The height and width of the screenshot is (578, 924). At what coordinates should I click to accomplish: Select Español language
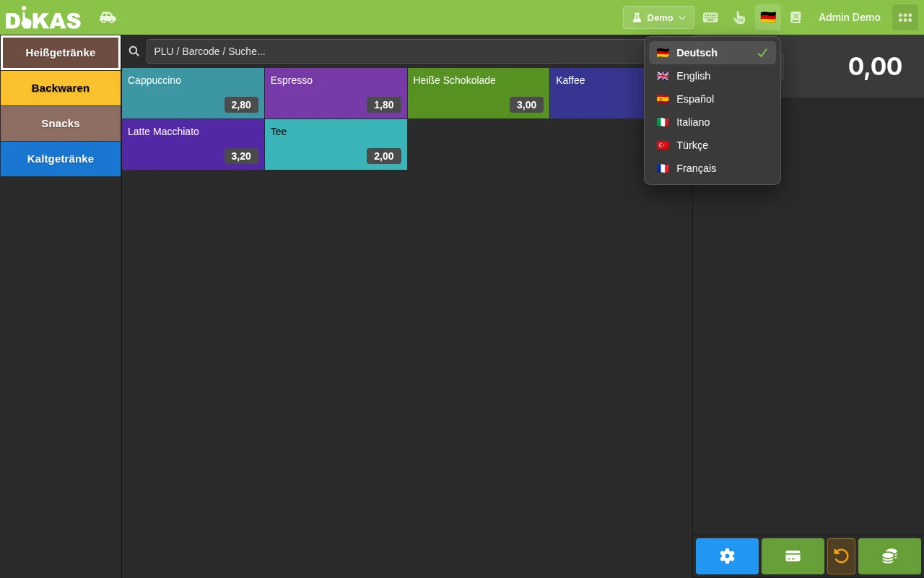(712, 99)
